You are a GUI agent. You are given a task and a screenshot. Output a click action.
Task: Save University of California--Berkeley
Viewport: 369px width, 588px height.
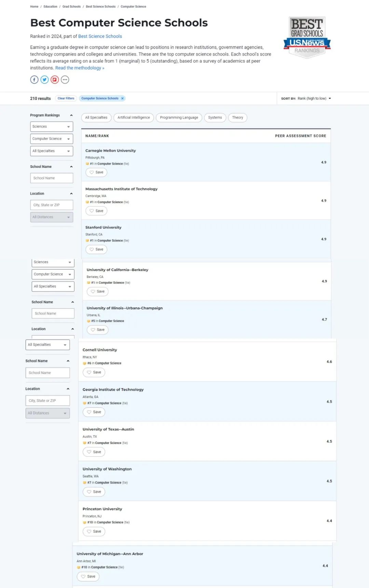click(98, 291)
